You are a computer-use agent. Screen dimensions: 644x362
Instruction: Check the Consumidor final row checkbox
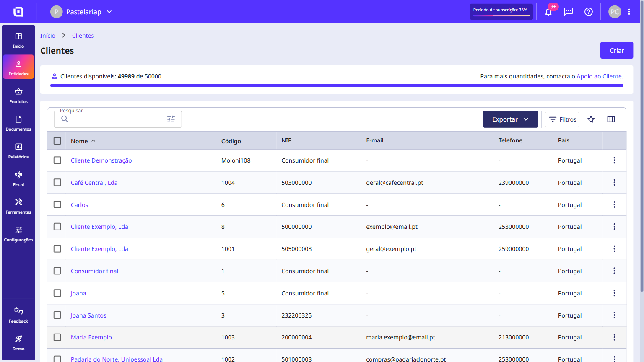57,271
